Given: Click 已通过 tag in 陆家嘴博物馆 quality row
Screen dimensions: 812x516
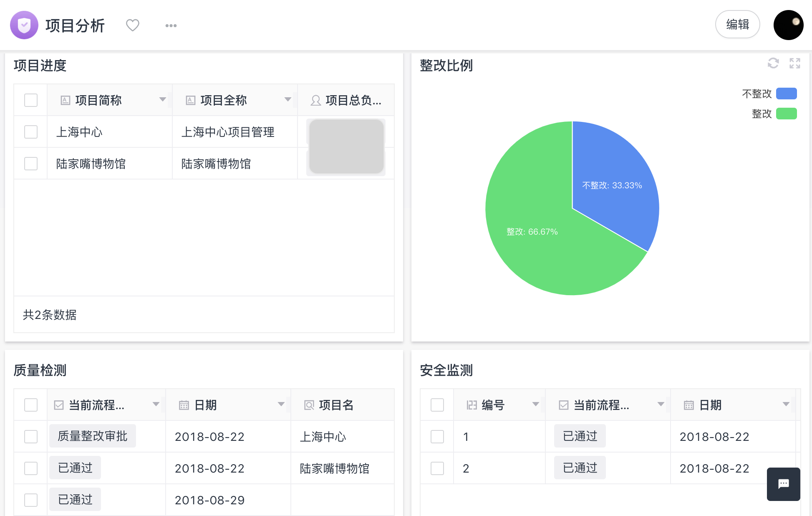Looking at the screenshot, I should point(75,468).
